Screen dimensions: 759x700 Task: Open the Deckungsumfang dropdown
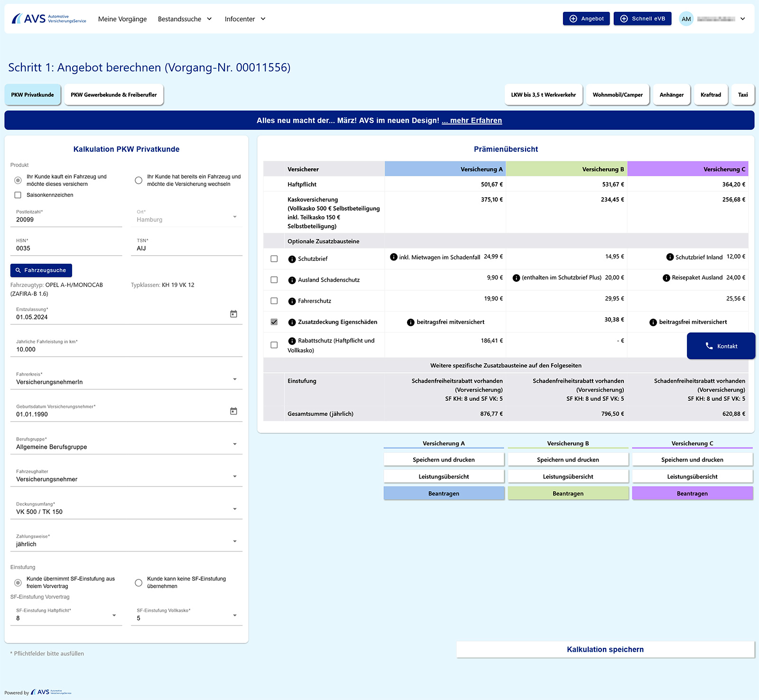(126, 509)
